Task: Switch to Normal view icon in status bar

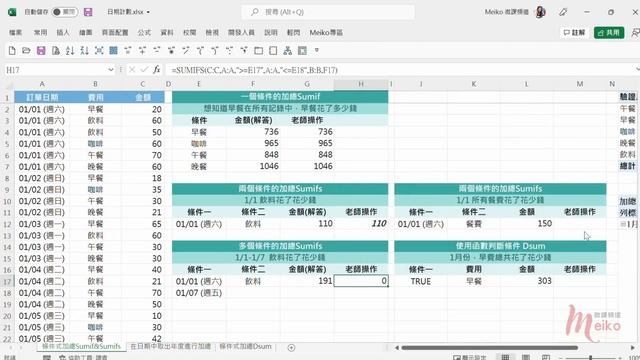Action: [x=505, y=357]
